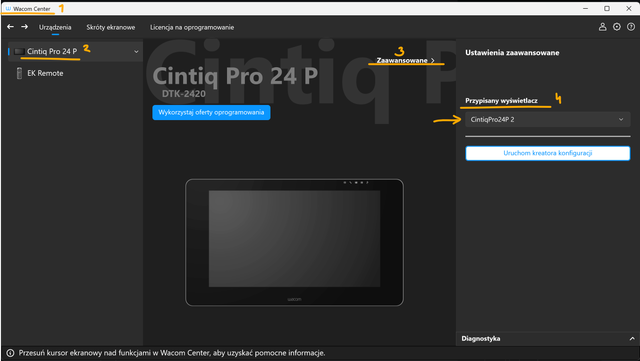This screenshot has width=640, height=361.
Task: Click the EK Remote device icon
Action: pyautogui.click(x=19, y=73)
